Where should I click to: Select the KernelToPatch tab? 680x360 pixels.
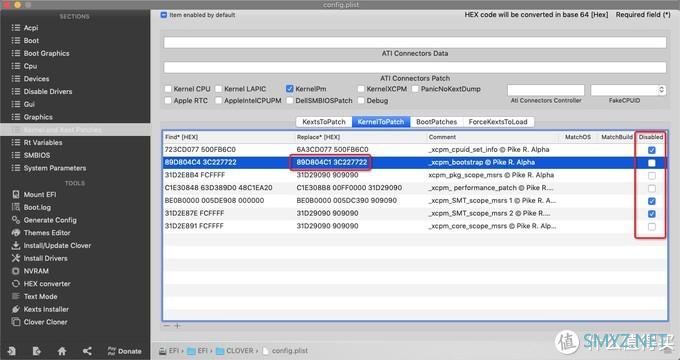[x=381, y=122]
